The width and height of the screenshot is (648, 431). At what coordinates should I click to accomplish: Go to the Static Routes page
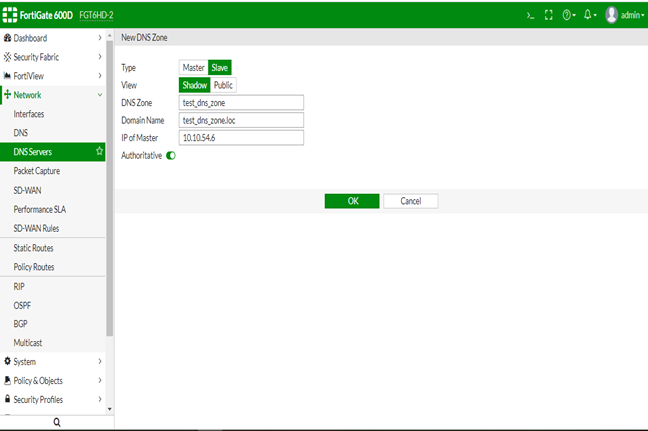(33, 248)
